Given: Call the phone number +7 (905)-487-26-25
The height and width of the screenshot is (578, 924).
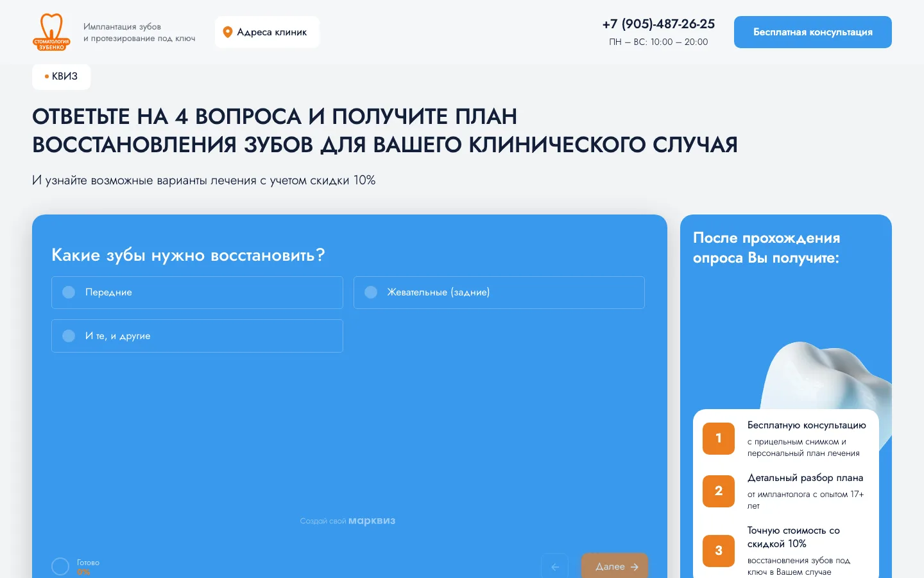Looking at the screenshot, I should pos(658,24).
